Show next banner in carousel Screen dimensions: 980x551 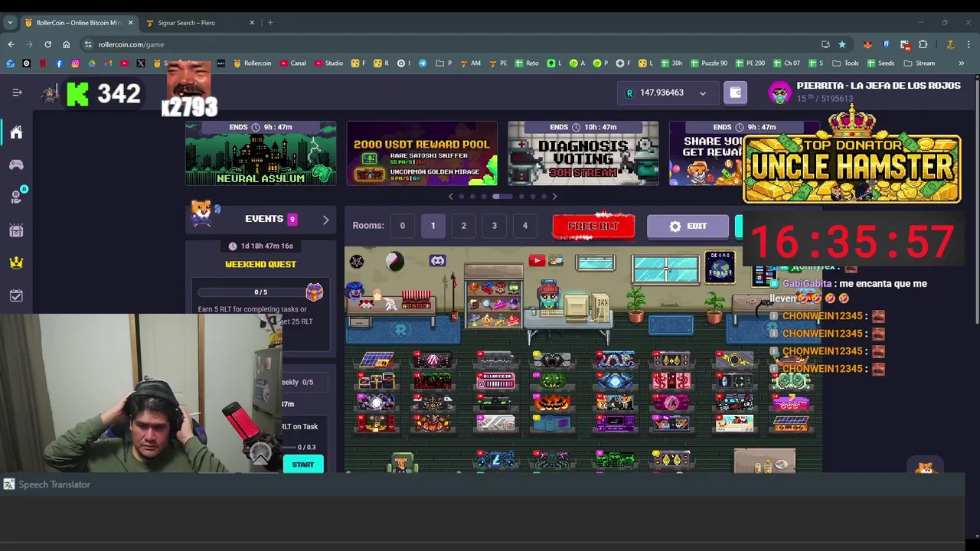[554, 197]
